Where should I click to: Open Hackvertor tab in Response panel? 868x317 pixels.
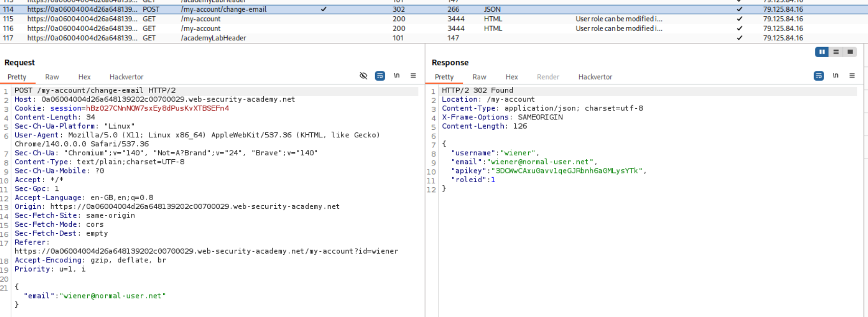coord(595,77)
